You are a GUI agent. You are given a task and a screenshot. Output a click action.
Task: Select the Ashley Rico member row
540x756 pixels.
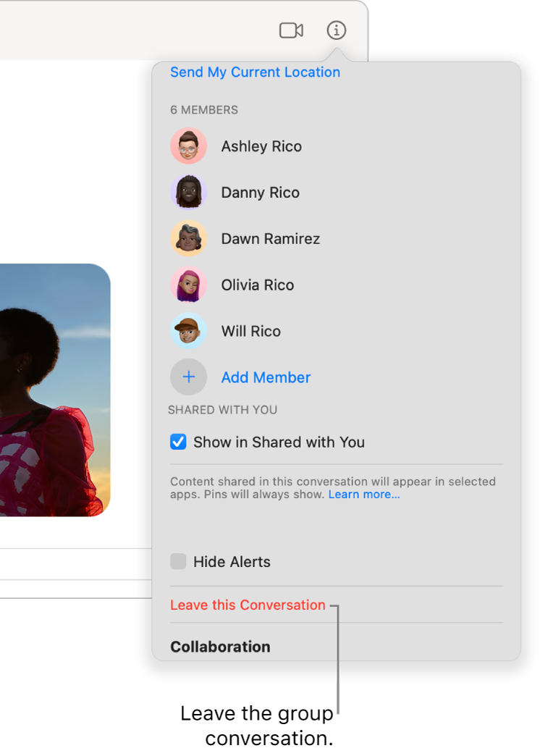tap(261, 146)
